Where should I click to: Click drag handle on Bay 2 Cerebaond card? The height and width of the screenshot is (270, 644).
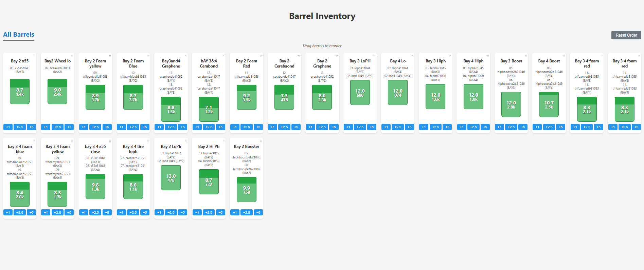click(x=299, y=56)
